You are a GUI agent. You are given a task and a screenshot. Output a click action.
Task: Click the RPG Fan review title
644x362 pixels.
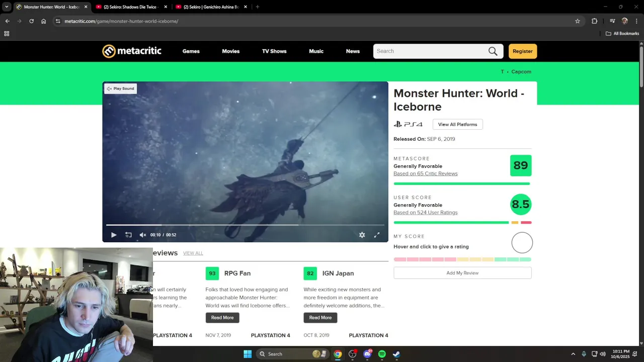(x=237, y=274)
